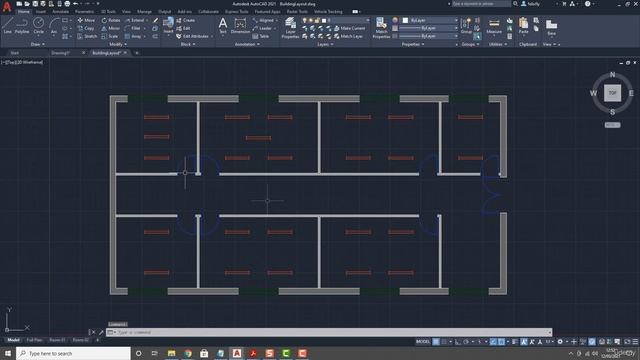Switch to the Annotate ribbon tab
Viewport: 640px width, 360px height.
click(x=60, y=12)
